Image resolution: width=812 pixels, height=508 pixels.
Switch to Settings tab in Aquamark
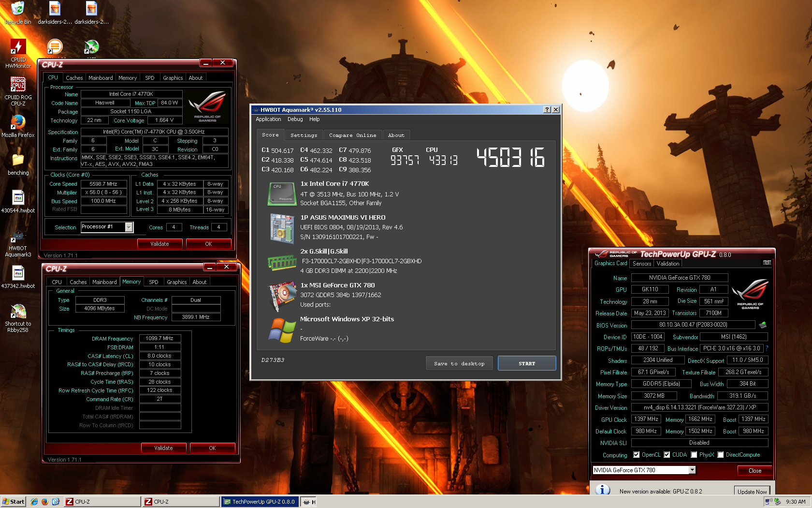tap(304, 135)
